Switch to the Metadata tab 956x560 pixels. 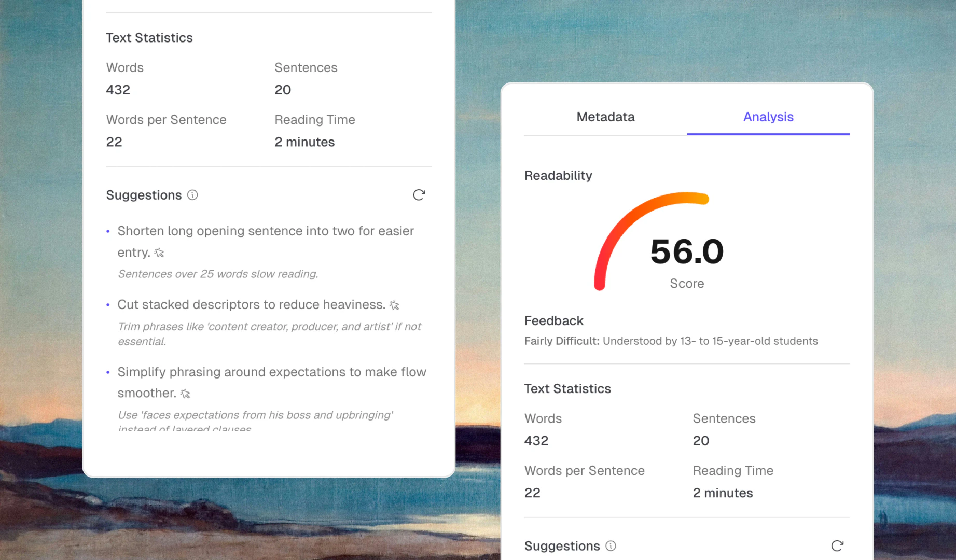coord(605,117)
